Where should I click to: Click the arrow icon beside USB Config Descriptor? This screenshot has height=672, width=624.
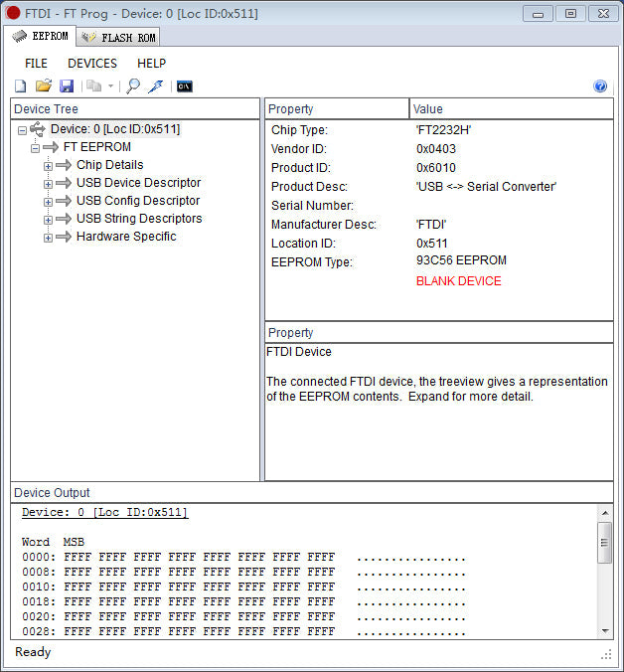64,201
